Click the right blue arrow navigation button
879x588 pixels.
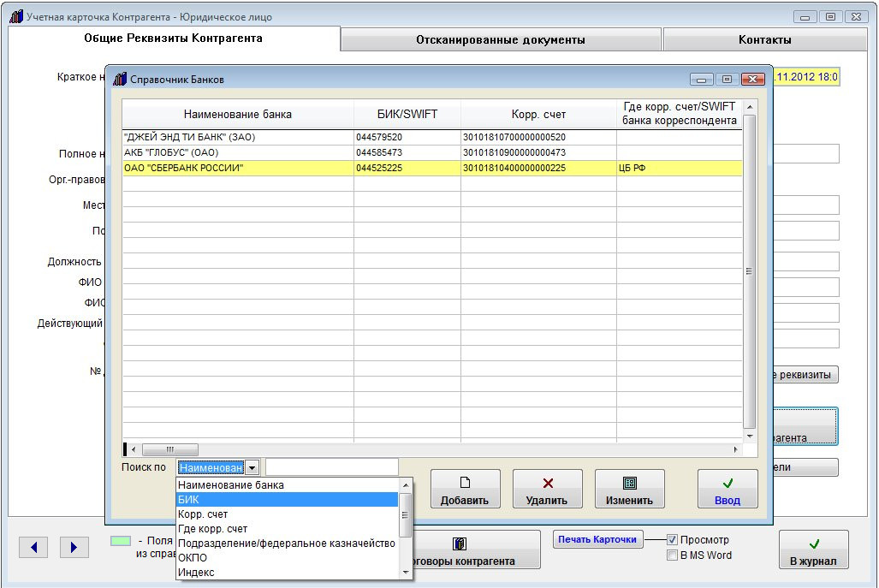pyautogui.click(x=74, y=548)
